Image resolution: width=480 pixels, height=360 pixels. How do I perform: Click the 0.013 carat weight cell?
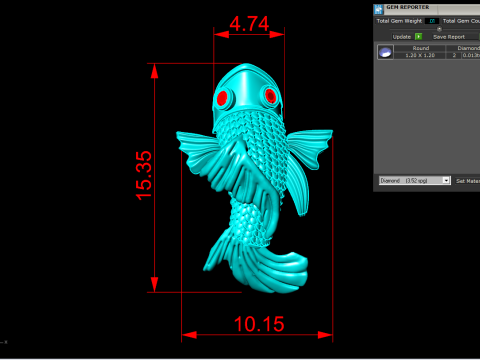point(471,55)
